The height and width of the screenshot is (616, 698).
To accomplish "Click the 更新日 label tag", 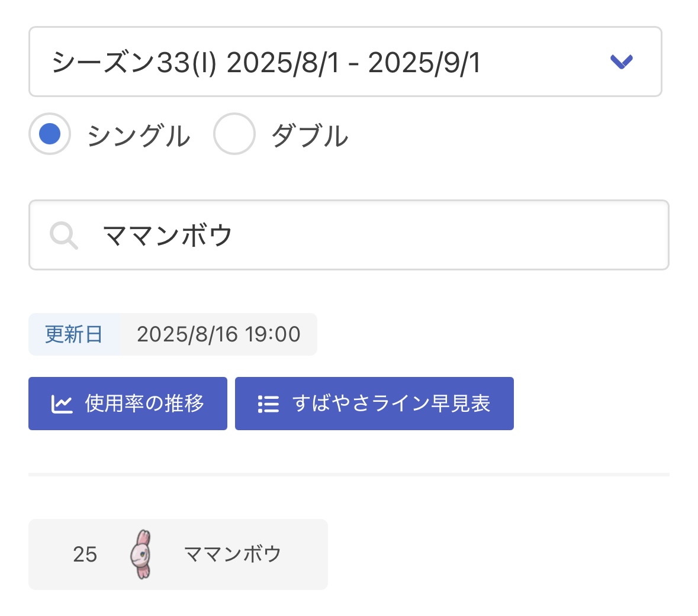I will click(74, 334).
